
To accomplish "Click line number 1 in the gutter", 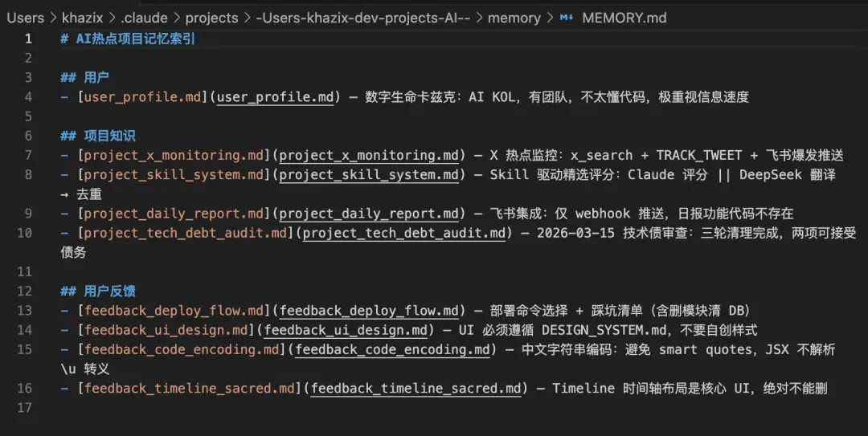I will click(28, 39).
